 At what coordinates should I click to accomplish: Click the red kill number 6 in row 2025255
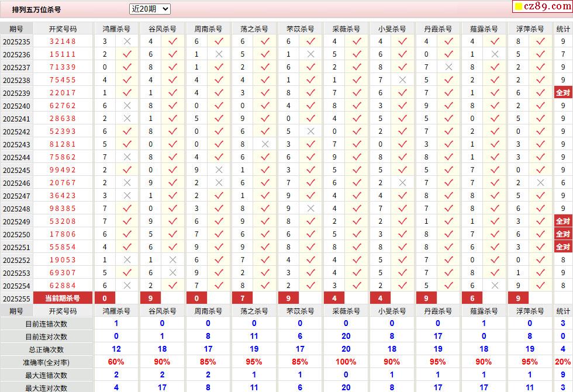472,298
